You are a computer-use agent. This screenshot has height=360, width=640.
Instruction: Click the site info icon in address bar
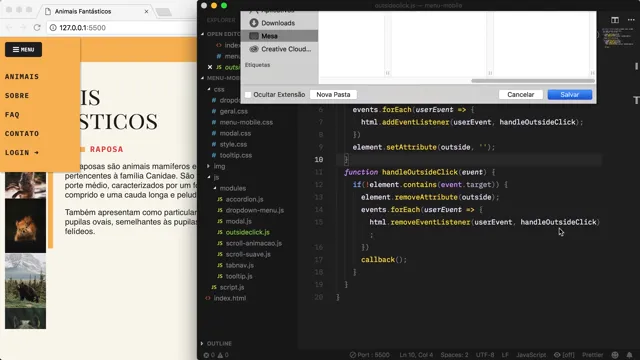pos(53,28)
